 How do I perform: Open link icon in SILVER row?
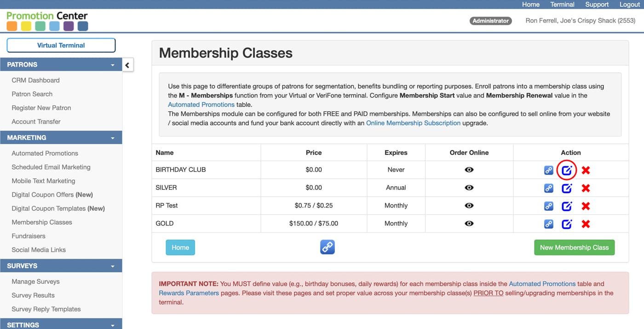pos(548,188)
